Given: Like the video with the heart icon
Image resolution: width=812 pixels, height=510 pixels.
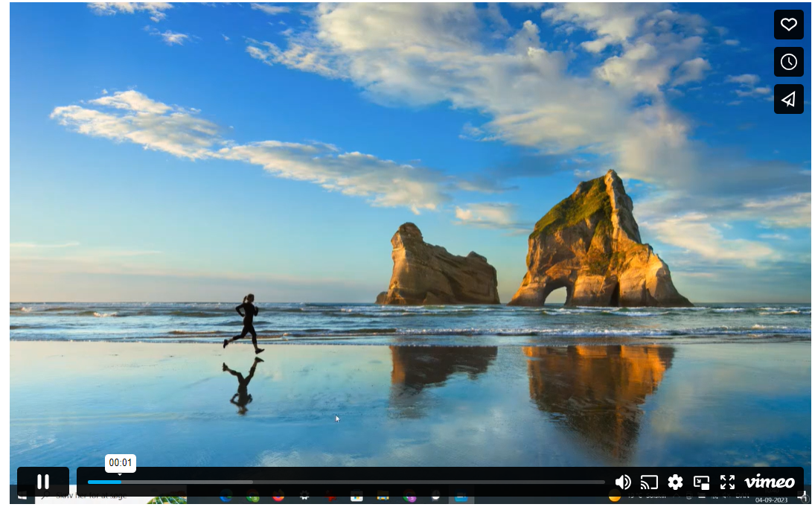Looking at the screenshot, I should (x=788, y=25).
